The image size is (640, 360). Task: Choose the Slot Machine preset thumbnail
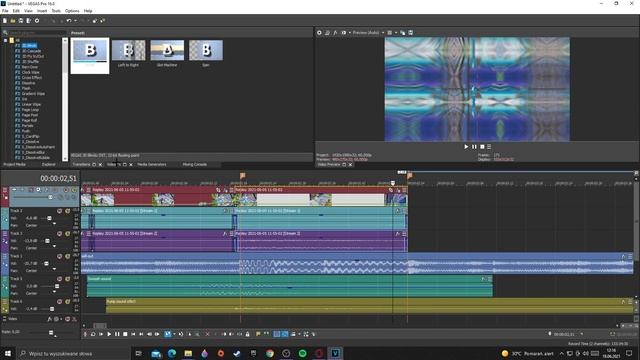[x=167, y=51]
